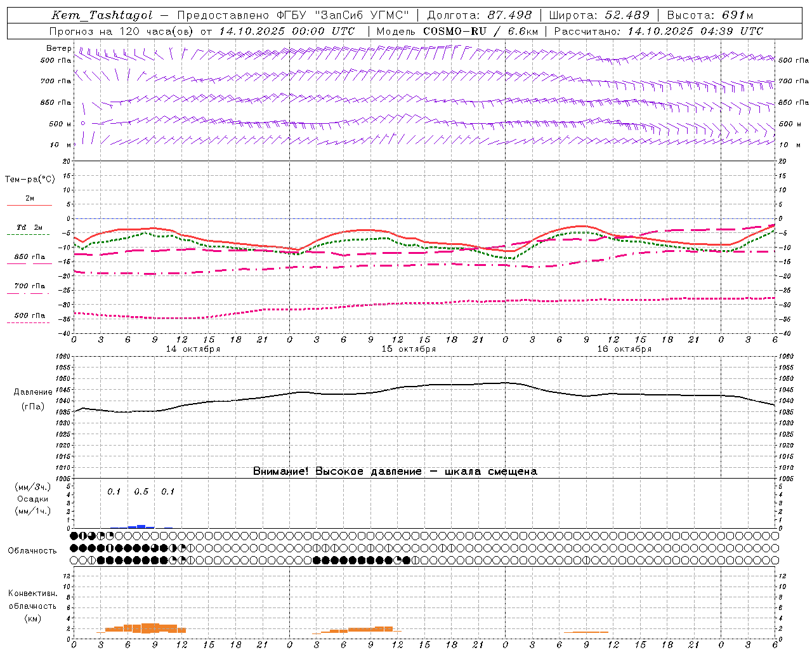This screenshot has height=650, width=812.
Task: Click 'Рассчитано: 14.10.2025 04:39 UTC' timestamp
Action: (x=659, y=31)
